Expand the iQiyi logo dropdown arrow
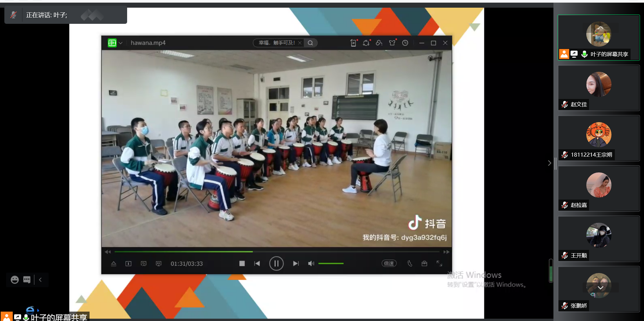Image resolution: width=644 pixels, height=321 pixels. (x=121, y=43)
